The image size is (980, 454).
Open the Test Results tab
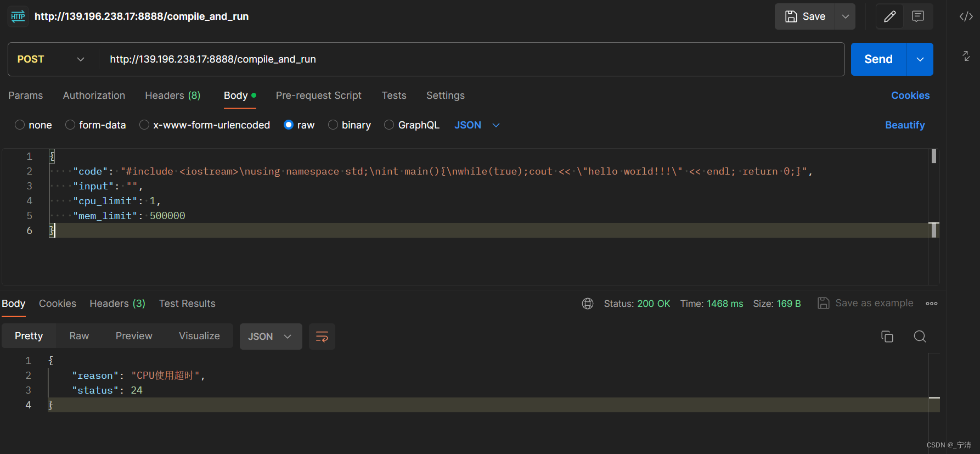click(187, 304)
